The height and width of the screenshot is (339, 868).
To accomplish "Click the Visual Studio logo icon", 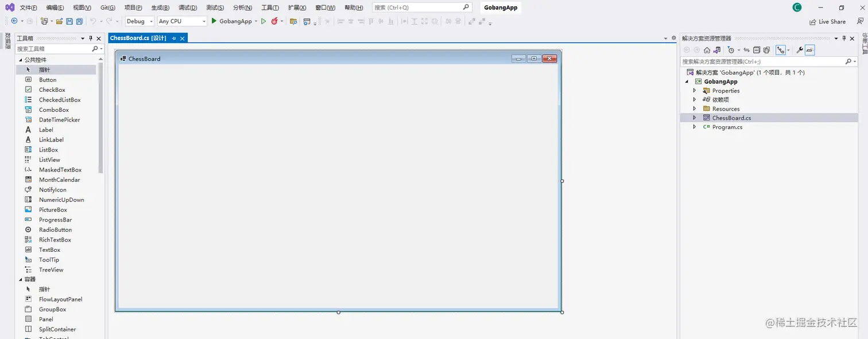I will pos(10,7).
